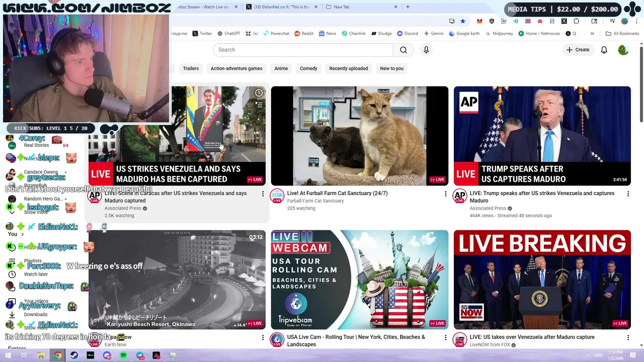Open the YouTube account avatar menu

point(623,50)
